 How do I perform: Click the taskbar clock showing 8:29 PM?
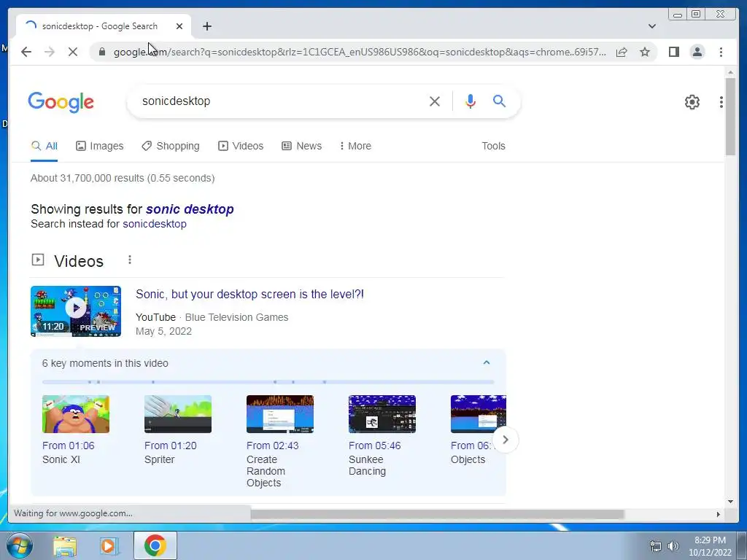[x=710, y=546]
